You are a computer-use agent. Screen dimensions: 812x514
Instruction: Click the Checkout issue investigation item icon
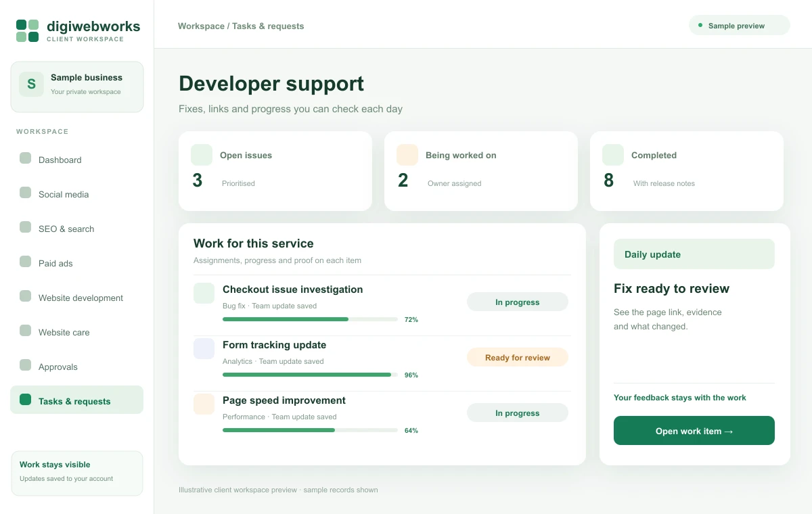click(204, 293)
